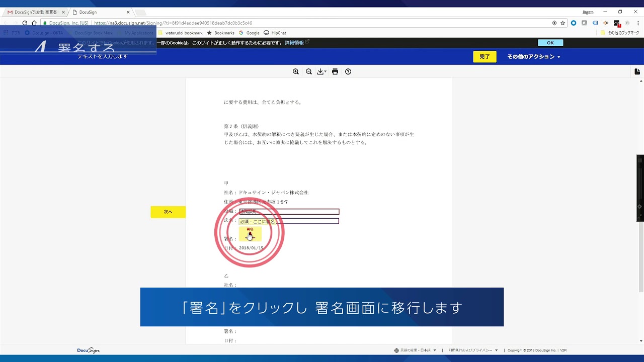Open the language selector 言語の変更 - 日本語
Image resolution: width=644 pixels, height=362 pixels.
tap(415, 350)
